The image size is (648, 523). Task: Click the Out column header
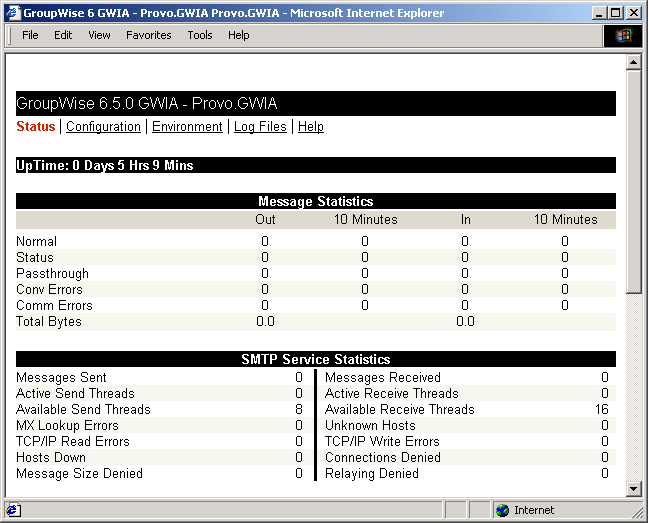265,219
